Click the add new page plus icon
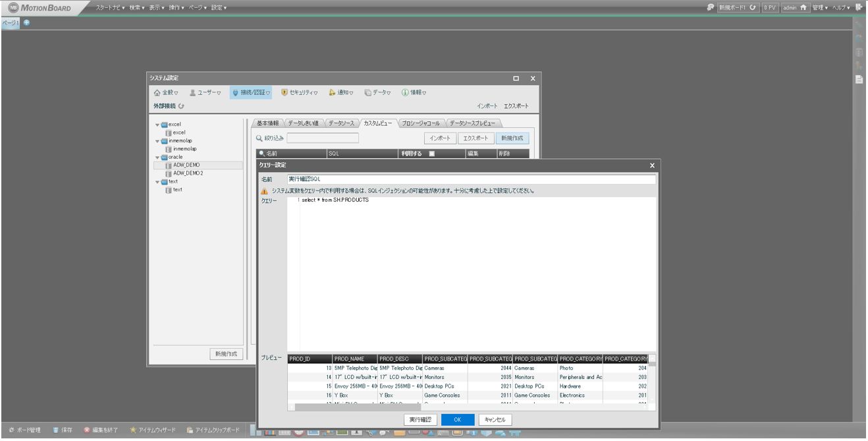This screenshot has height=441, width=868. 26,22
